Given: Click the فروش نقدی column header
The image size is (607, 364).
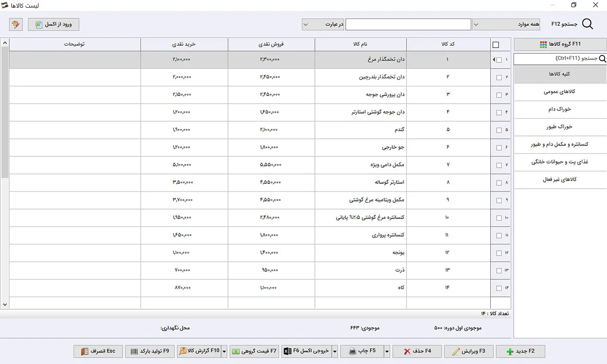Looking at the screenshot, I should tap(271, 45).
